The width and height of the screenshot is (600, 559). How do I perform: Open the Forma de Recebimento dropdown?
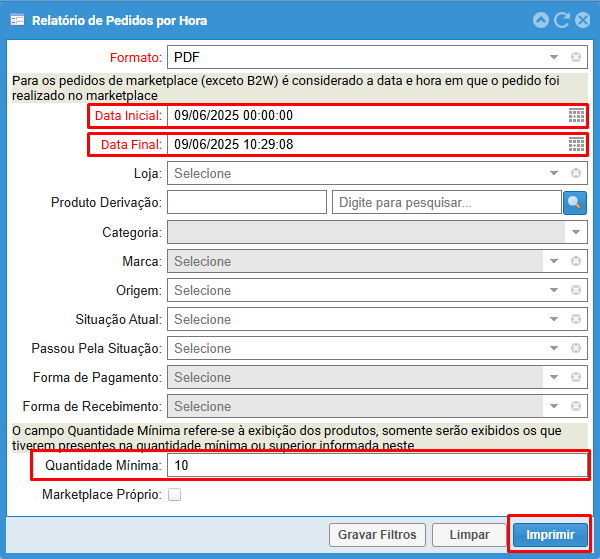coord(554,406)
